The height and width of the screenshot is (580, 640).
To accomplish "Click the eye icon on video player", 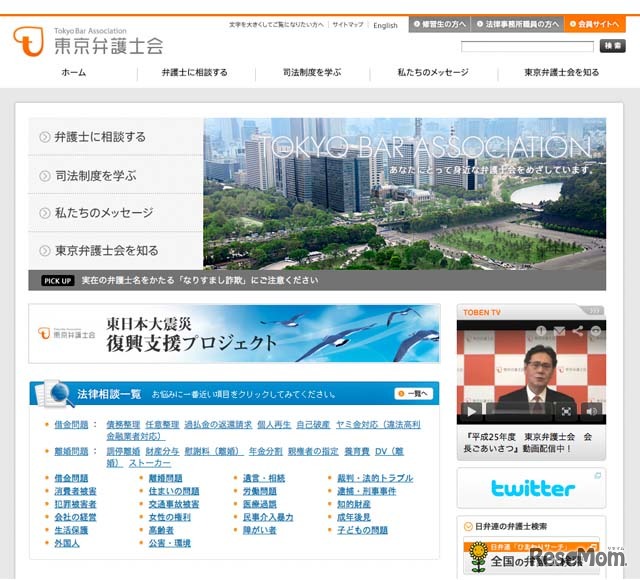I will click(x=596, y=331).
